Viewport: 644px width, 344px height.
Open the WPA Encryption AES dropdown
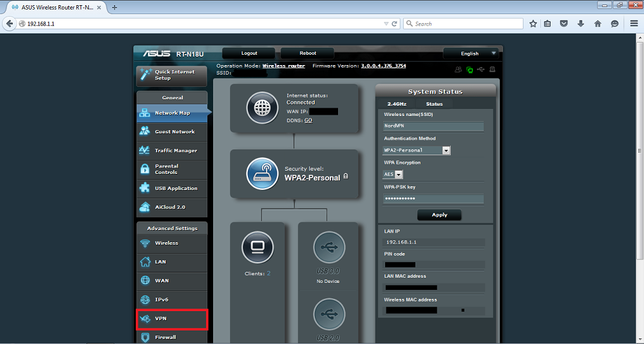pyautogui.click(x=393, y=175)
